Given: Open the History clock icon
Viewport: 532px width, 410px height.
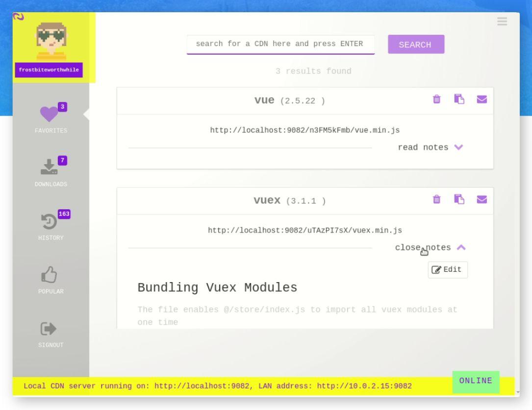Looking at the screenshot, I should (x=49, y=221).
